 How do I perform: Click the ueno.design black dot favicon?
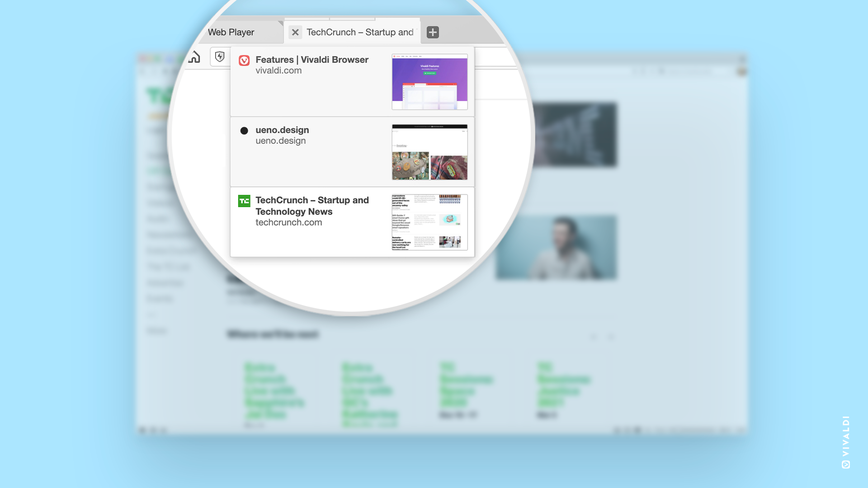point(244,130)
